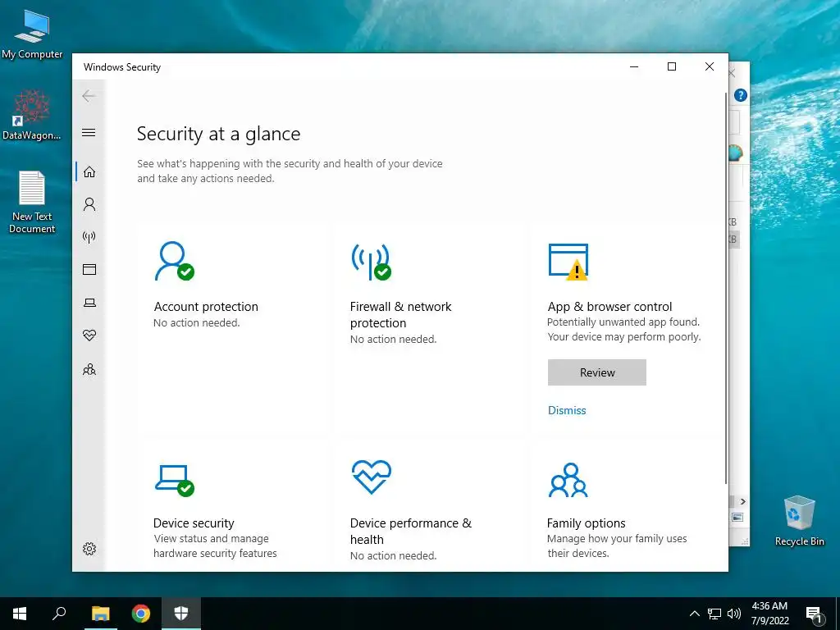Select My Computer desktop icon

(32, 34)
